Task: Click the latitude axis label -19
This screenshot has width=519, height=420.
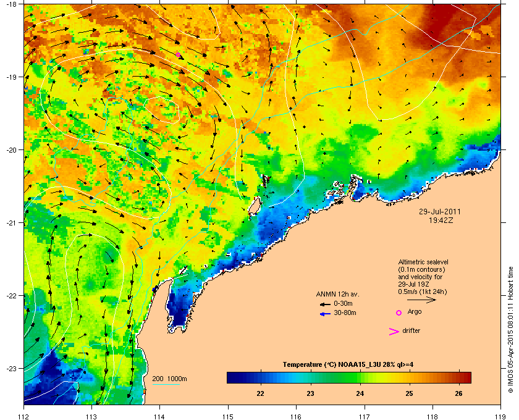Action: point(11,77)
